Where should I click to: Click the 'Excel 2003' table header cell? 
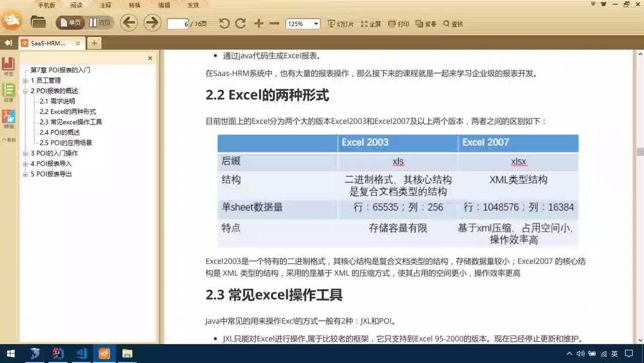click(398, 143)
